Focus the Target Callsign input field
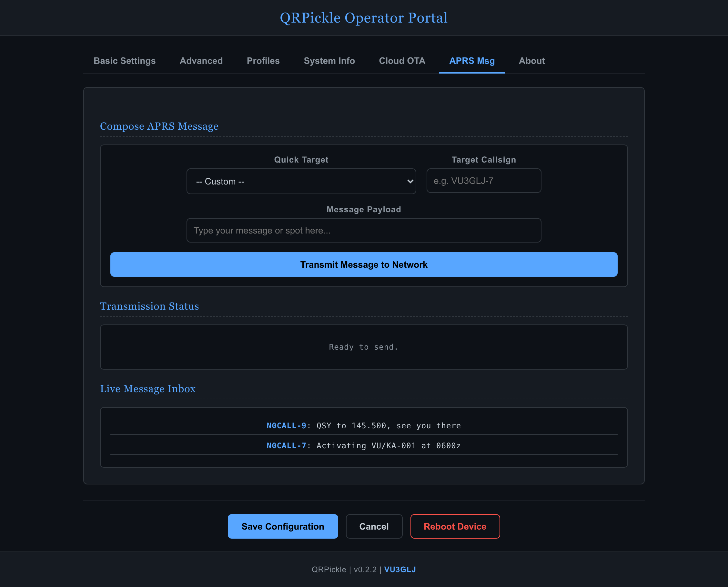The image size is (728, 587). point(484,181)
